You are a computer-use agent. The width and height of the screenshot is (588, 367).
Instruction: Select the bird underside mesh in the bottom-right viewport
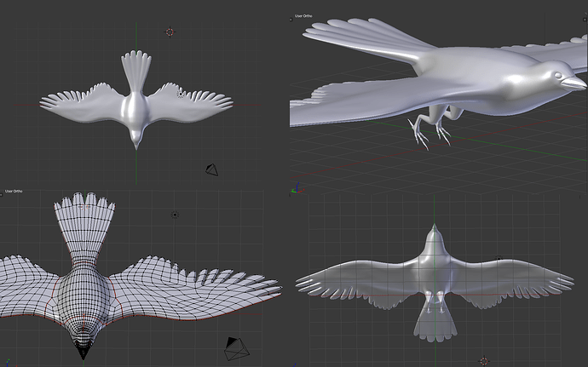pos(435,283)
